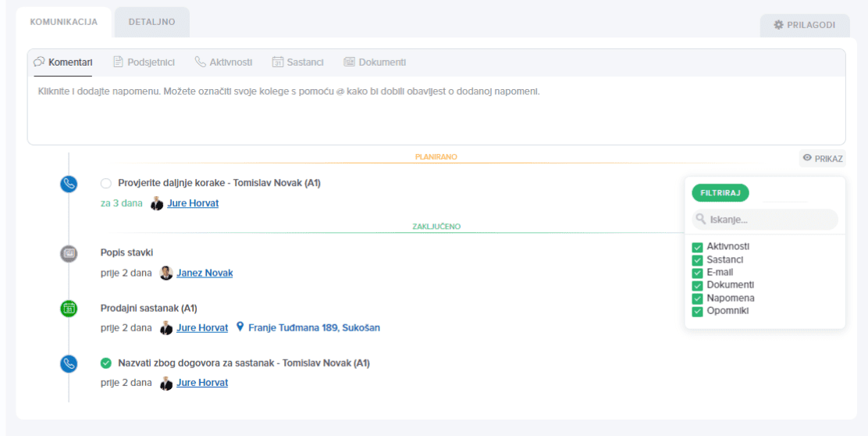Screen dimensions: 868x436
Task: Click the magnifier icon in the Iskanje field
Action: coord(701,220)
